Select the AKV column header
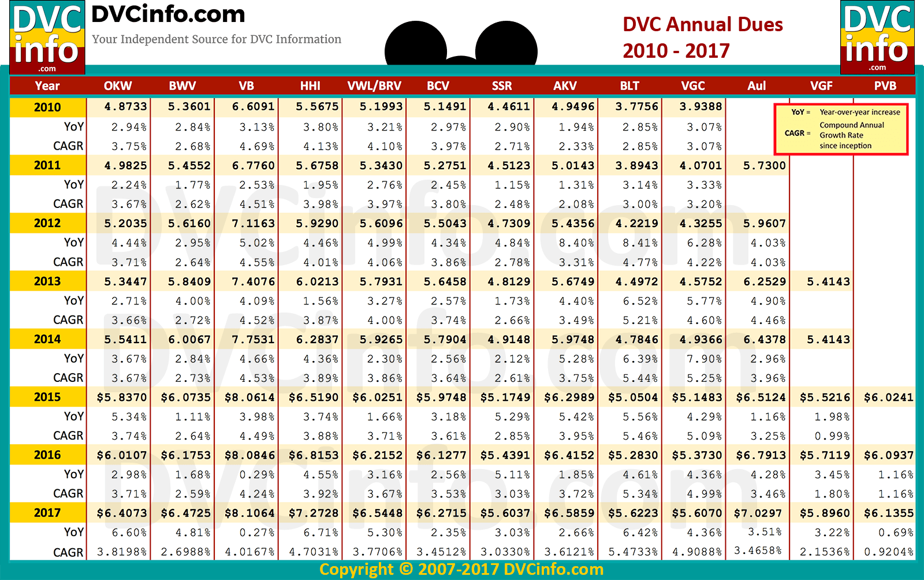 (x=565, y=86)
